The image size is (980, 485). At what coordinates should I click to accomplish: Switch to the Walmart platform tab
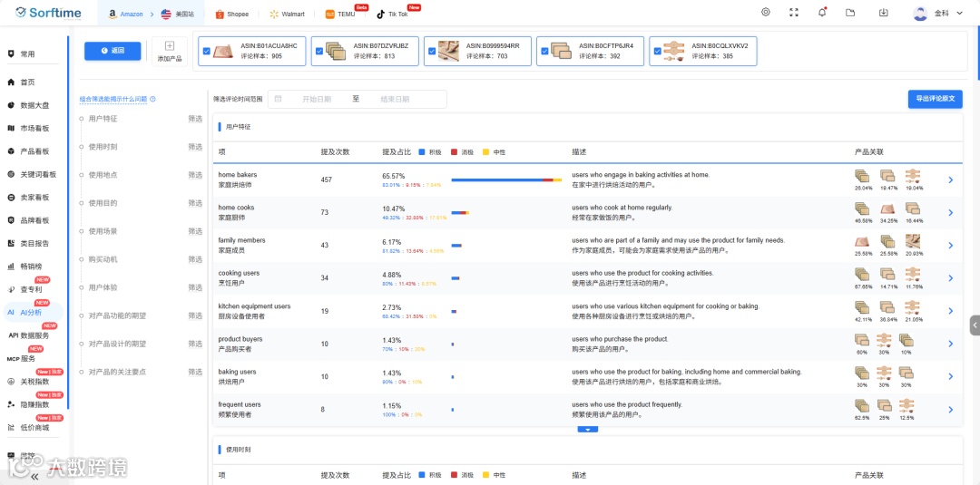point(287,13)
